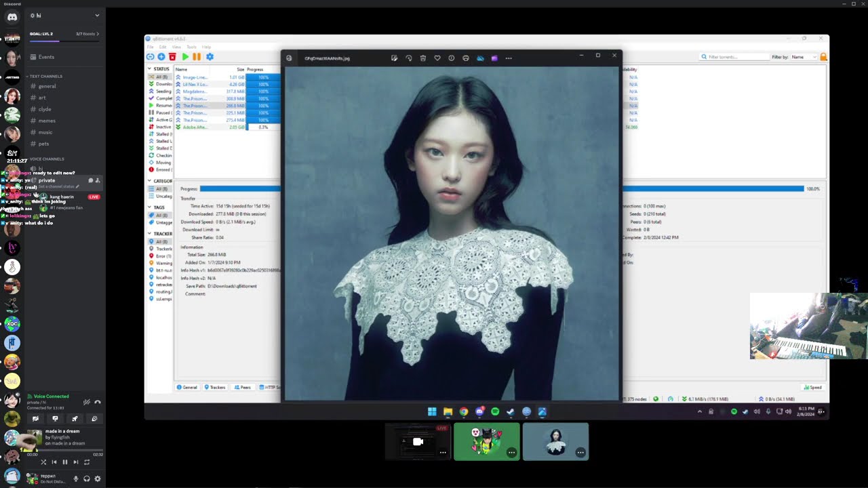Resume torrents with green play icon
The image size is (868, 488).
pyautogui.click(x=185, y=57)
